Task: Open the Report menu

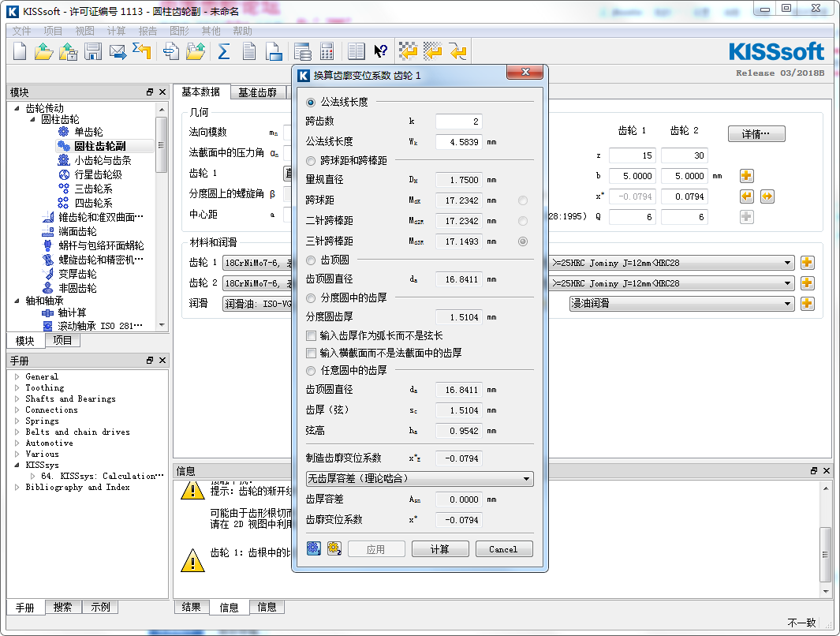Action: coord(147,31)
